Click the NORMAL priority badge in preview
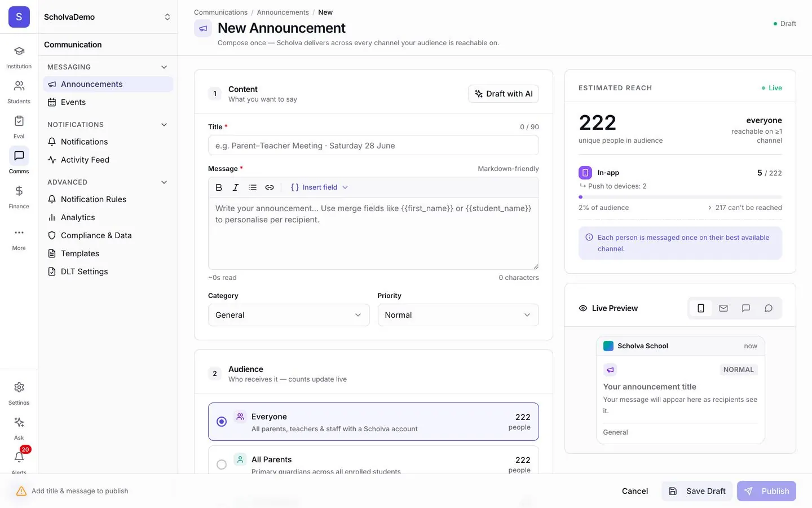Screen dimensions: 812x508 [x=738, y=370]
